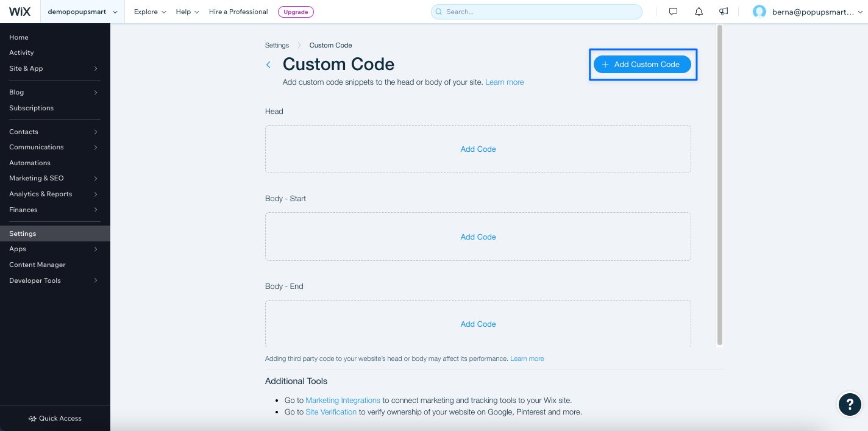Expand Site & App submenu arrow

pos(96,69)
